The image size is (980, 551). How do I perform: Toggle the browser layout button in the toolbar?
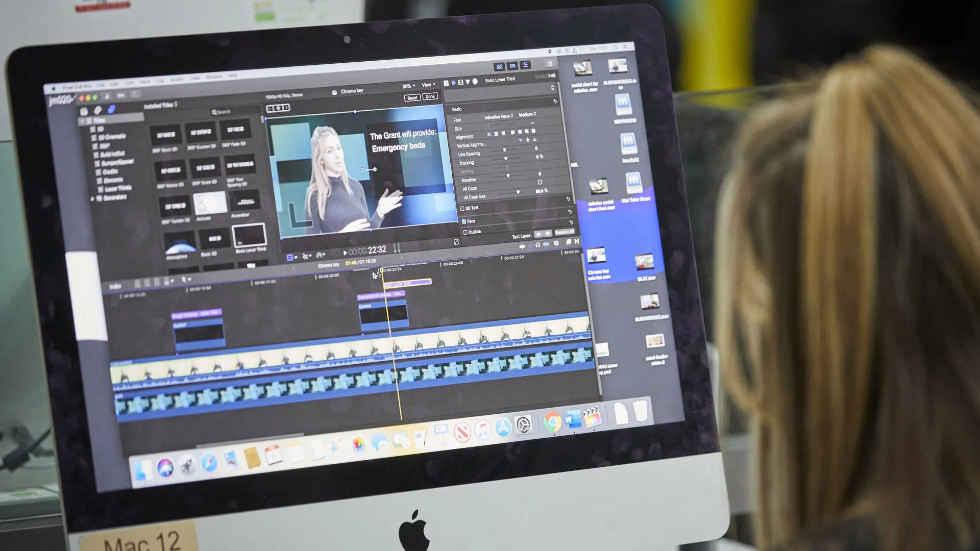(500, 66)
